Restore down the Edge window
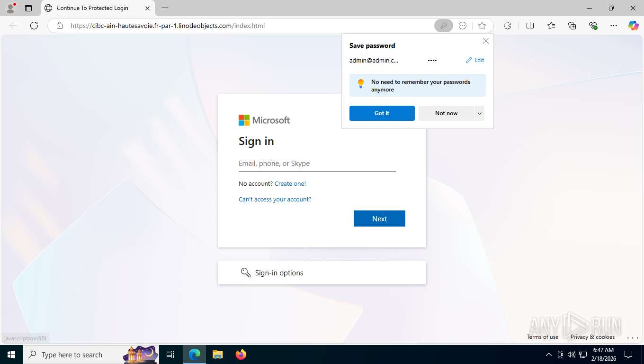 611,8
